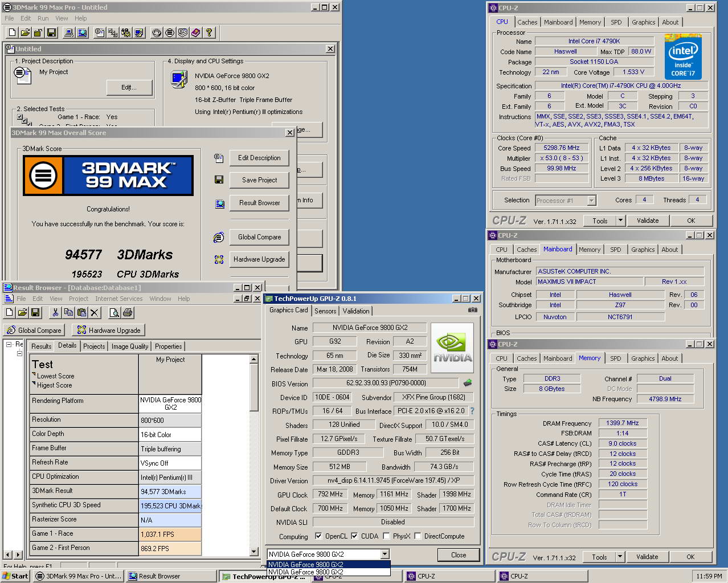Toggle the CUDA checkbox in GPU-Z

pos(354,536)
